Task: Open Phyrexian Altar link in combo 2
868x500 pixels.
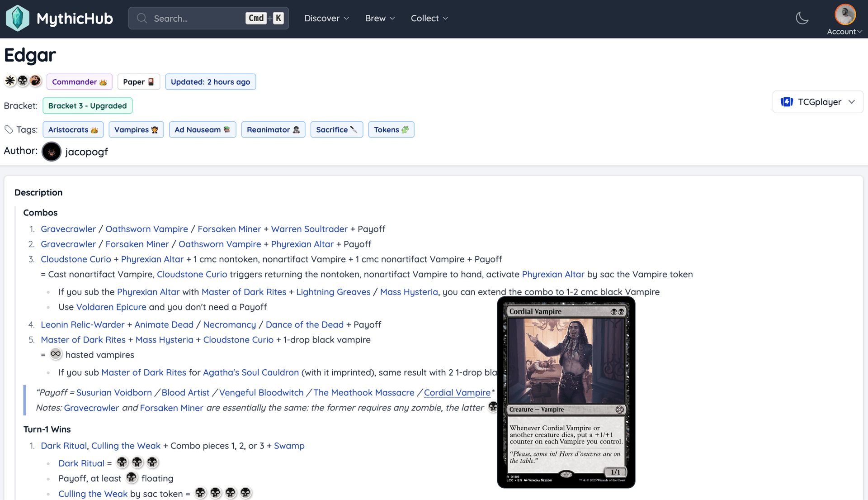Action: [x=302, y=244]
